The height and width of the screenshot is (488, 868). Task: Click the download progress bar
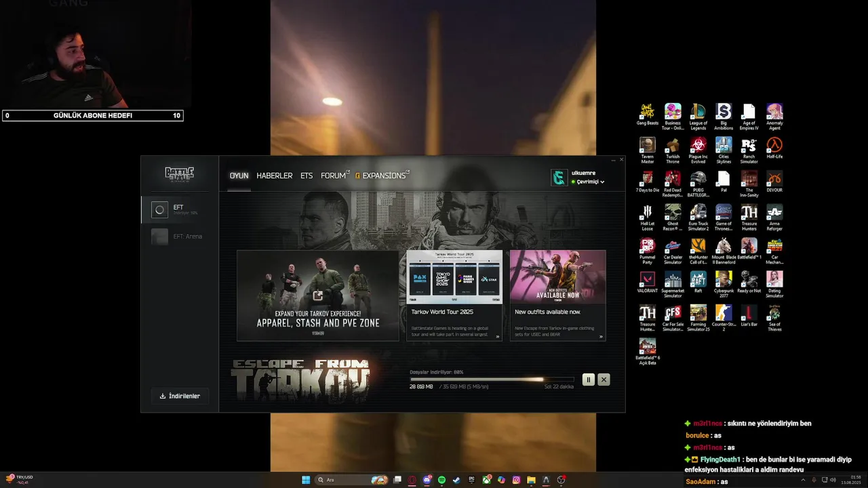(x=492, y=380)
